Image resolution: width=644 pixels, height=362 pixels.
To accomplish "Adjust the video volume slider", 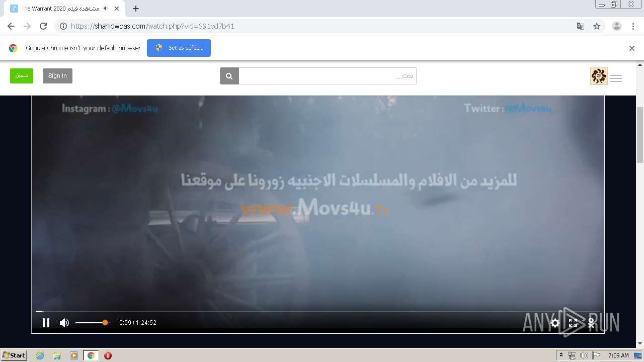I will coord(92,323).
